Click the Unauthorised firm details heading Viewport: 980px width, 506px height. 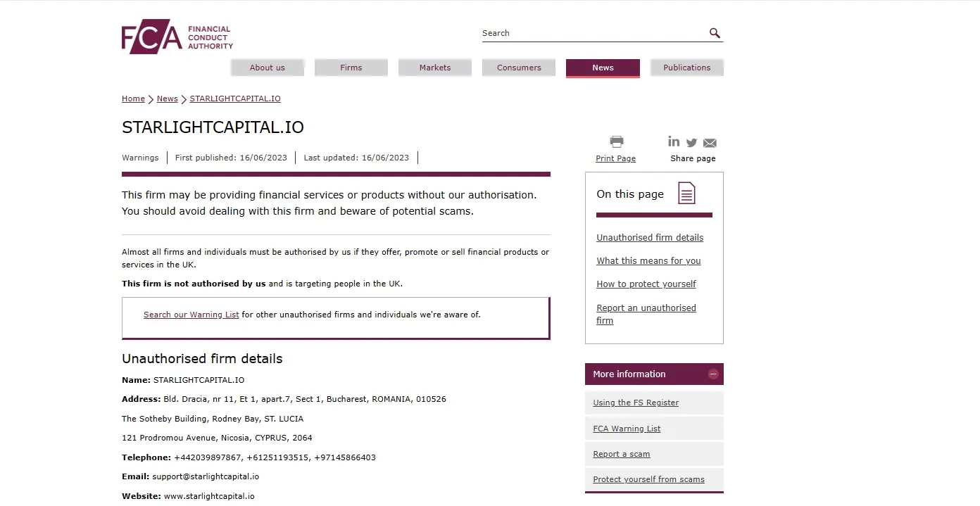coord(202,359)
